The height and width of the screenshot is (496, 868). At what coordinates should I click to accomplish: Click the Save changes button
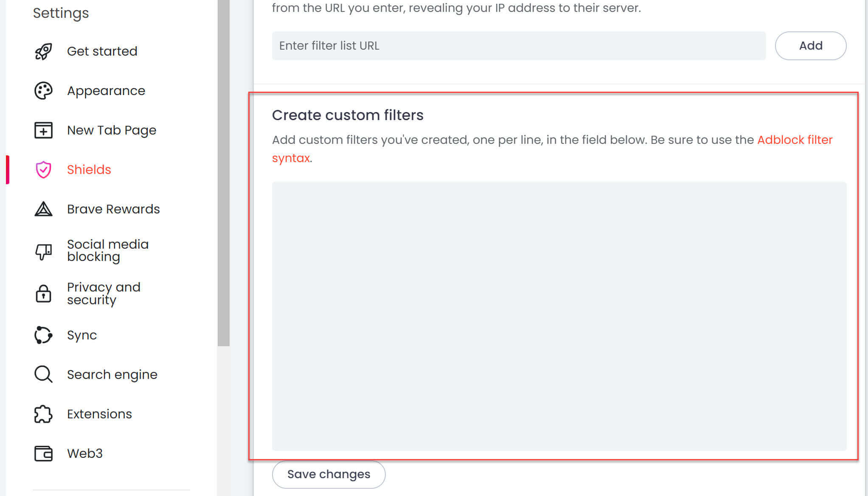[329, 474]
